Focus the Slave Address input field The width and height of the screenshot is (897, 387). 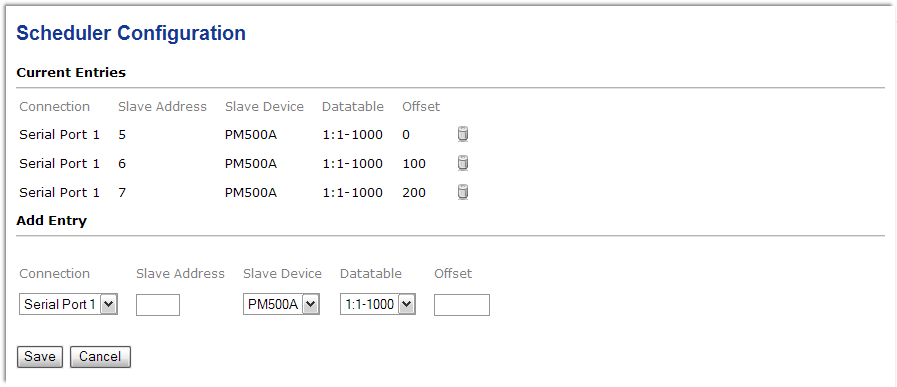158,305
